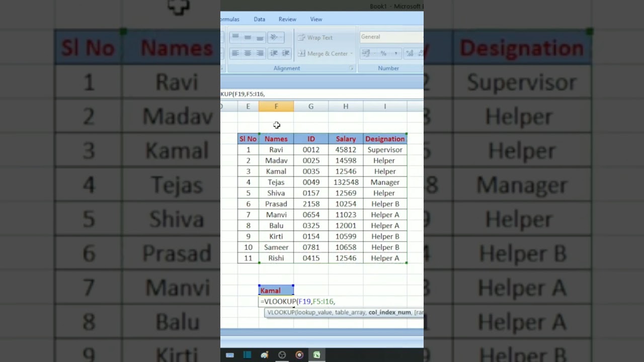Click Increase Decimal icon
This screenshot has width=644, height=362.
(410, 53)
